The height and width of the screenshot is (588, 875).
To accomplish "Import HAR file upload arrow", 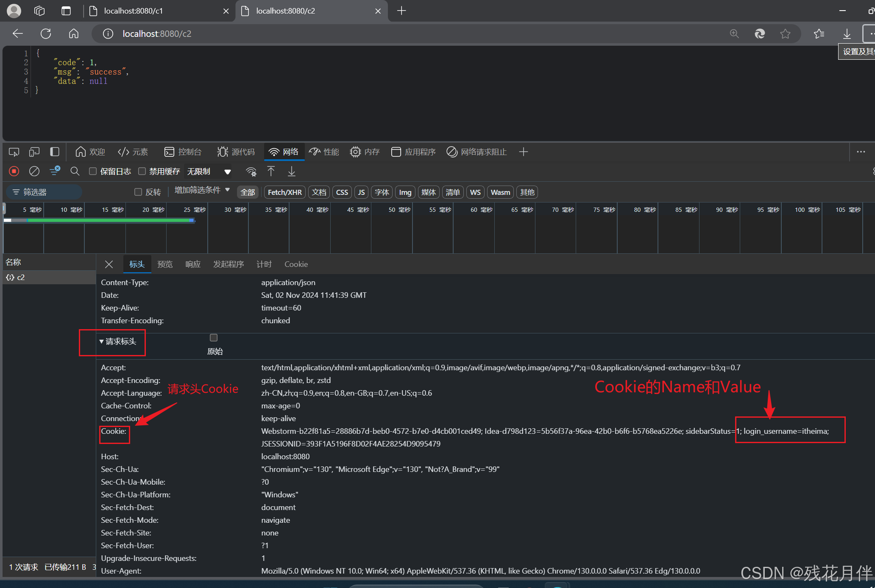I will pyautogui.click(x=271, y=171).
